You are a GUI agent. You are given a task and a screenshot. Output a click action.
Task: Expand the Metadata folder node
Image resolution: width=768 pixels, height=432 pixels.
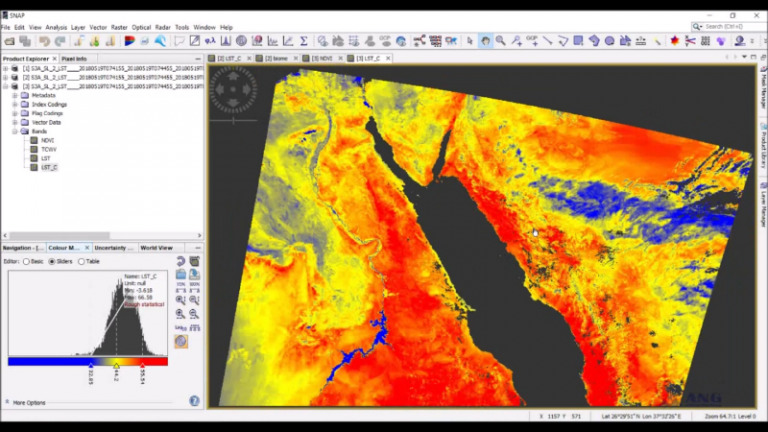pos(15,96)
